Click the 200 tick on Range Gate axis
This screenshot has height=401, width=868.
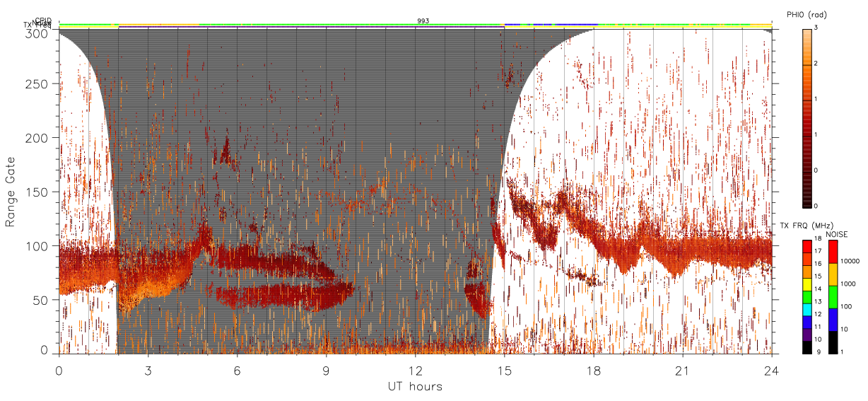37,138
